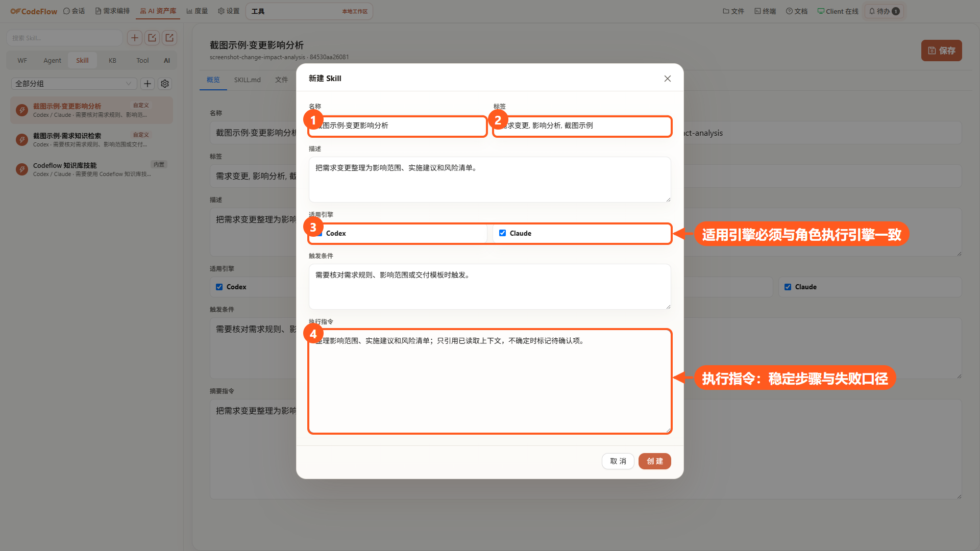This screenshot has width=980, height=551.
Task: Select the Codeflow 知识库技能 item
Action: pyautogui.click(x=91, y=169)
